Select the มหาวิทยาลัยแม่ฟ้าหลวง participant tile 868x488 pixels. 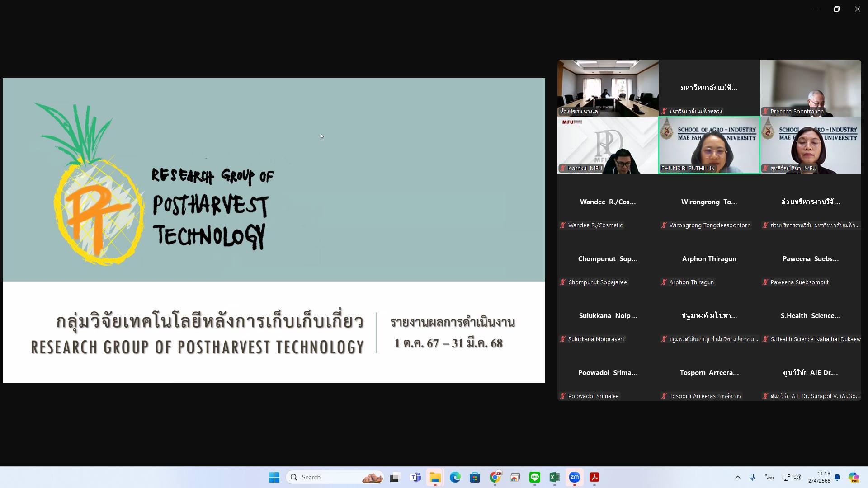[x=709, y=88]
